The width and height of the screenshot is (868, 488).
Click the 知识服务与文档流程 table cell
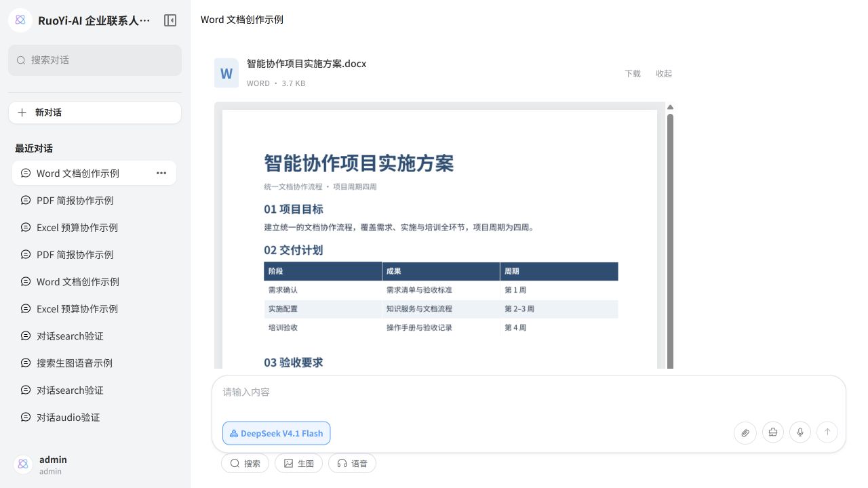tap(441, 309)
